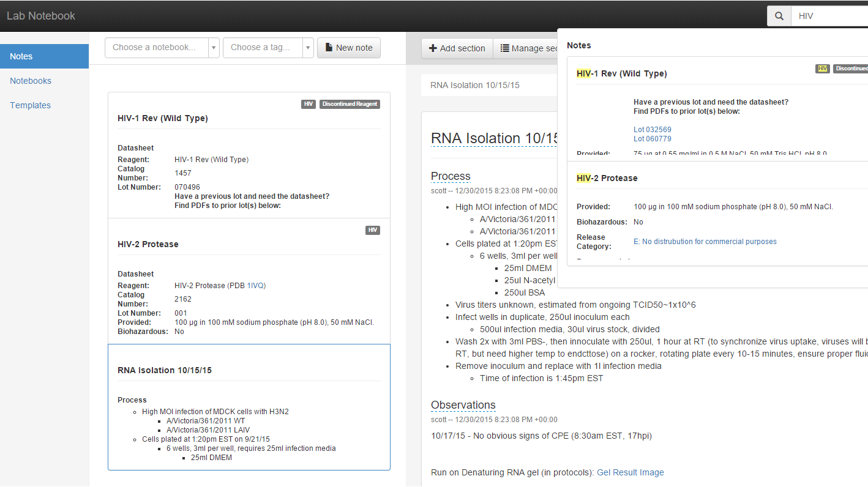Open Notebooks in the sidebar
The height and width of the screenshot is (487, 868).
[x=31, y=81]
